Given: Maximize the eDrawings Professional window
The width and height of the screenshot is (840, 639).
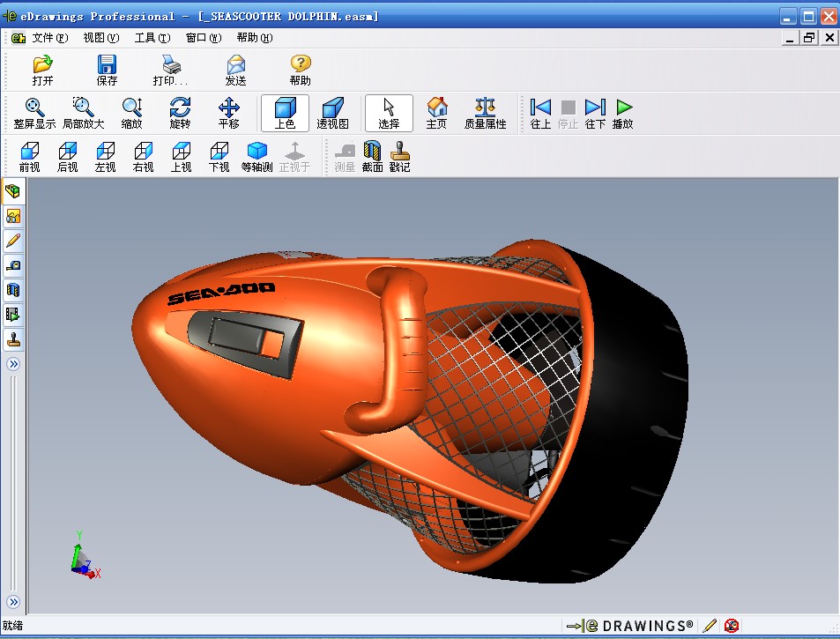Looking at the screenshot, I should click(x=808, y=17).
